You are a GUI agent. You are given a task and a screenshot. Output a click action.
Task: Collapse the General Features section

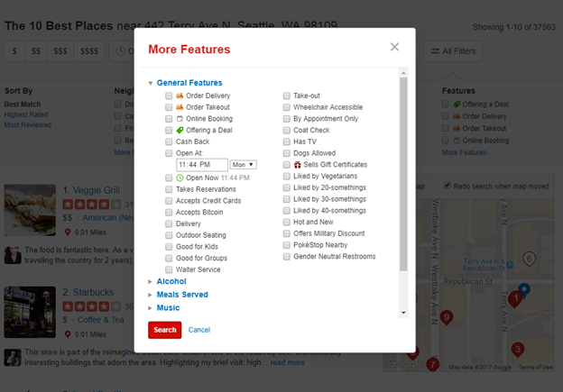151,84
